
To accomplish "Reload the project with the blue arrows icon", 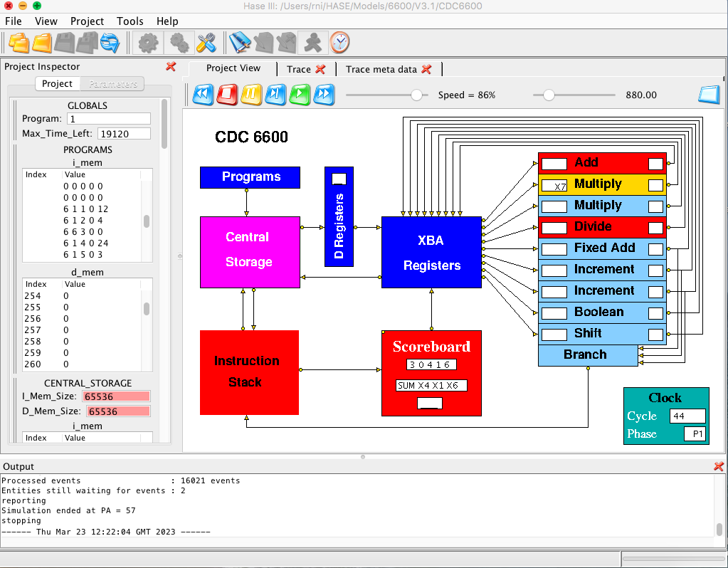I will [110, 43].
